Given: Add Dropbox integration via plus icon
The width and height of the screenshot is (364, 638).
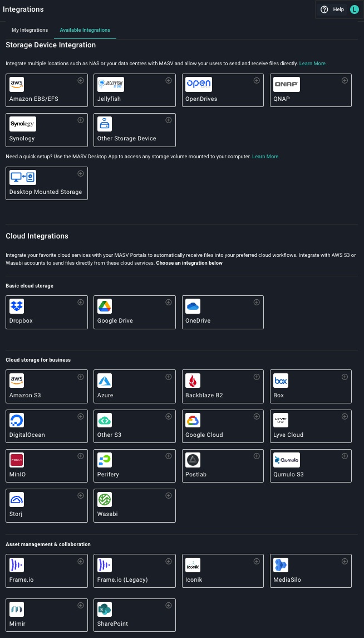Looking at the screenshot, I should click(81, 302).
